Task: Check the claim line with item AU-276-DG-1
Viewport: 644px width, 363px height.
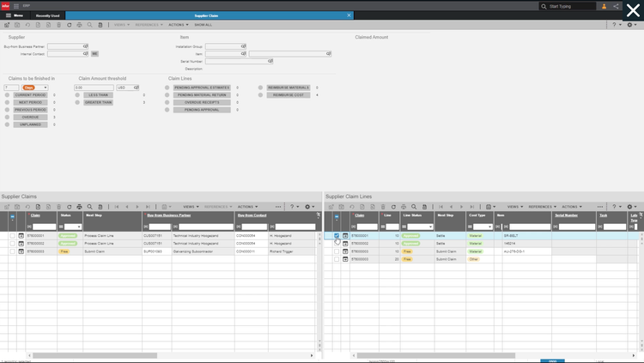Action: tap(337, 251)
